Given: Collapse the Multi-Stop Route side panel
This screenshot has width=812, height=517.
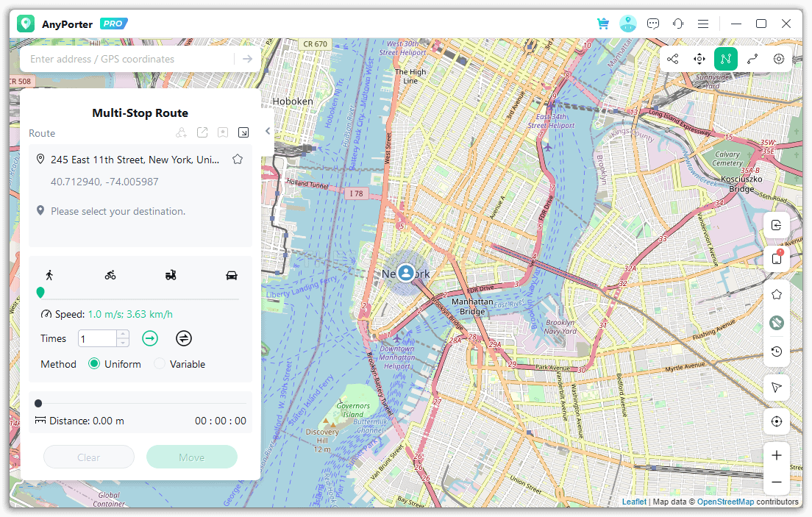Looking at the screenshot, I should pos(268,131).
